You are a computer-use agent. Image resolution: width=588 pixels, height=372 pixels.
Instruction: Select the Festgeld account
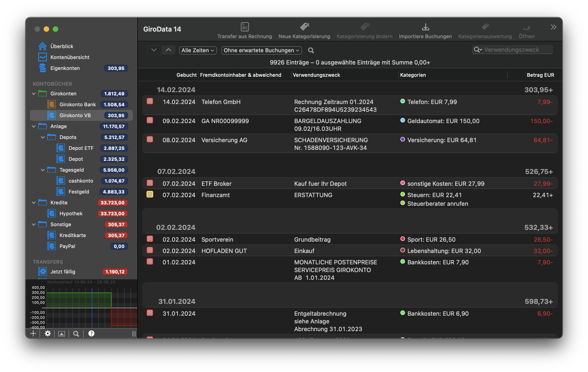click(81, 192)
